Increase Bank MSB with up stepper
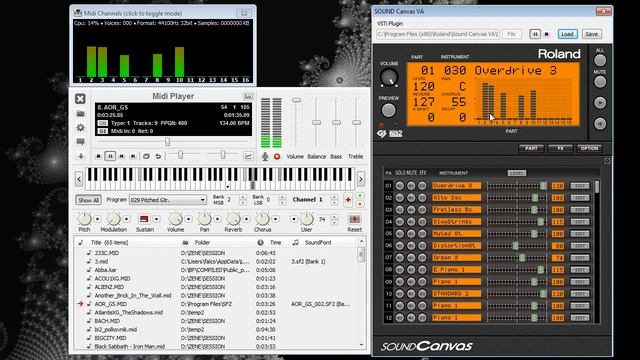The height and width of the screenshot is (360, 640). click(243, 197)
